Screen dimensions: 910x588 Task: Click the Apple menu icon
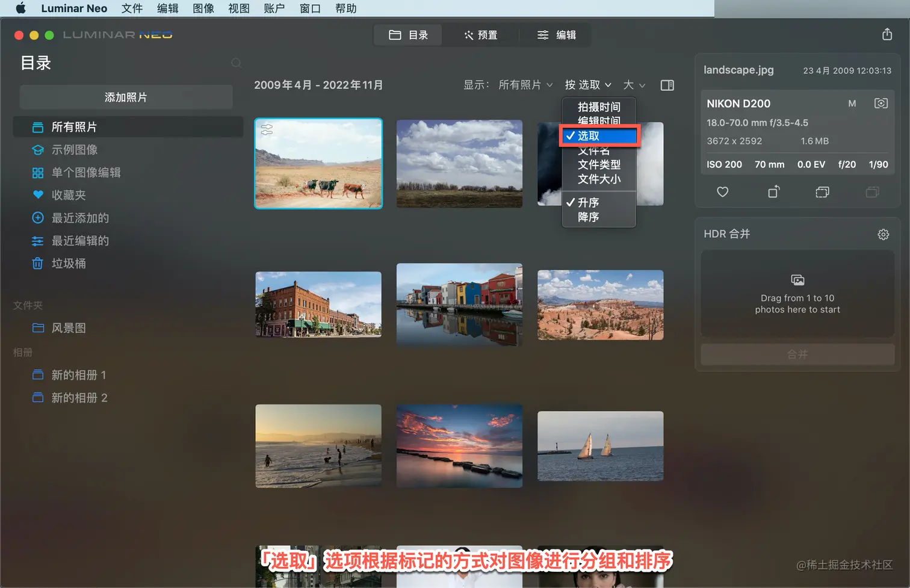point(20,8)
